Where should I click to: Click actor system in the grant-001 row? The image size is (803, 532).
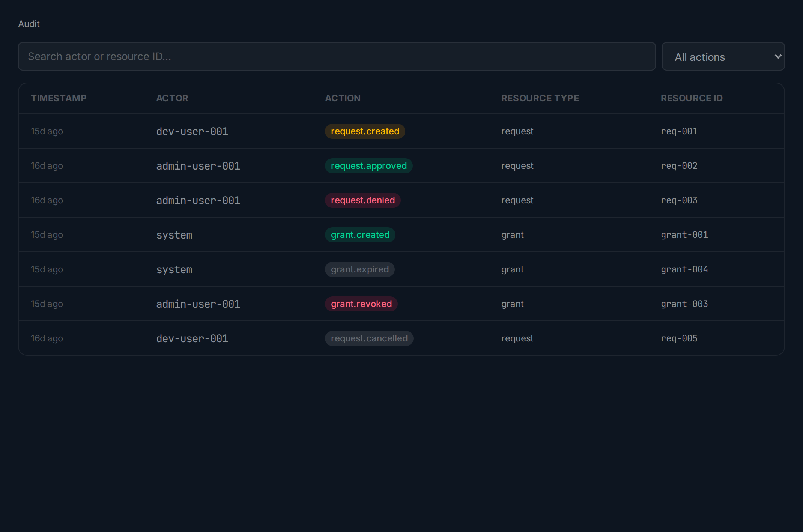coord(174,235)
